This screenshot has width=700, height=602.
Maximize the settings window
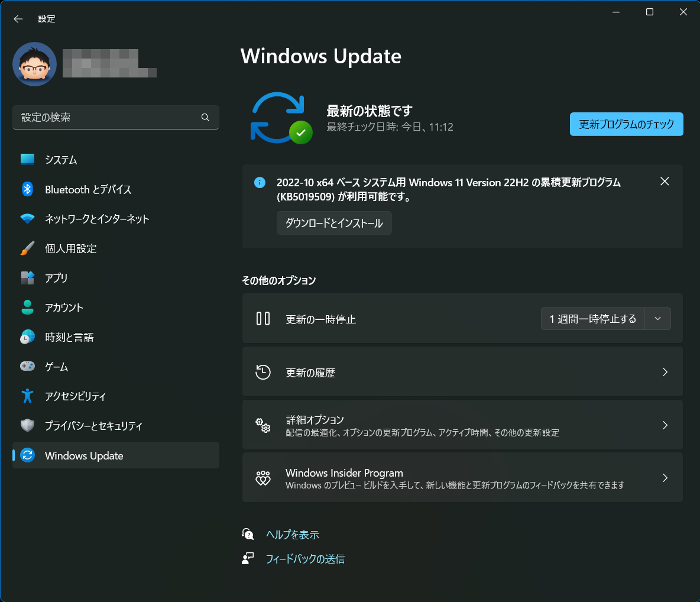(x=650, y=12)
